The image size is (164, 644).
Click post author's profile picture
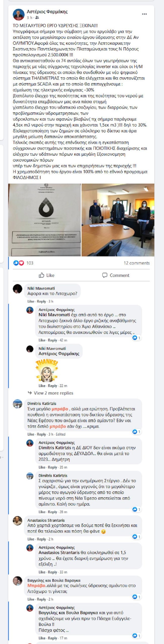click(x=19, y=15)
